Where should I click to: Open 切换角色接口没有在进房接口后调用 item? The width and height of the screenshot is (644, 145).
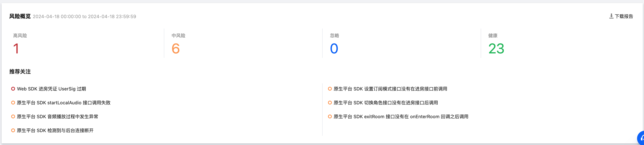pyautogui.click(x=386, y=103)
